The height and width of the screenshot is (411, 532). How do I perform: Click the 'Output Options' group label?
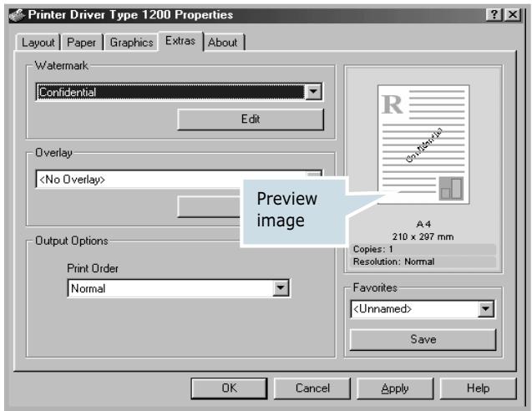(72, 241)
